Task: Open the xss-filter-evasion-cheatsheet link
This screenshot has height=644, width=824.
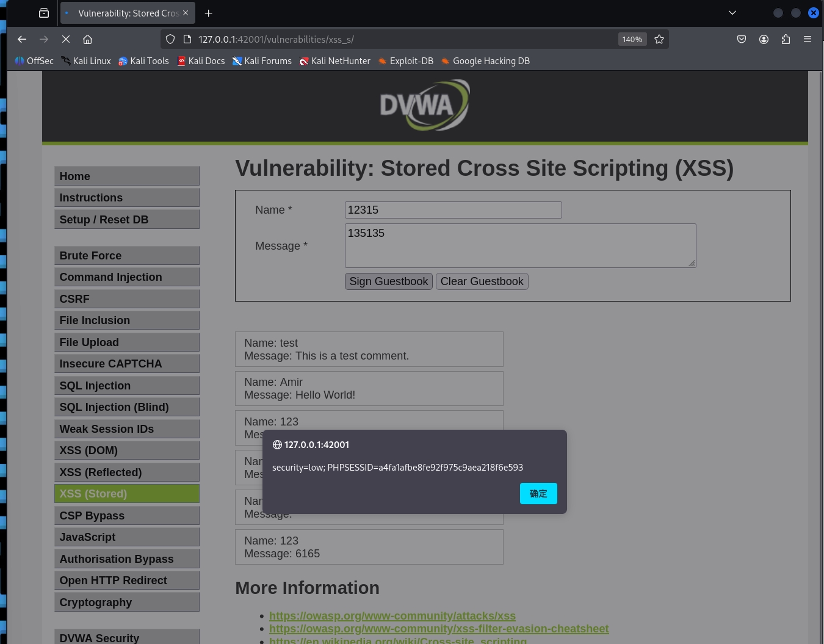Action: [x=439, y=629]
